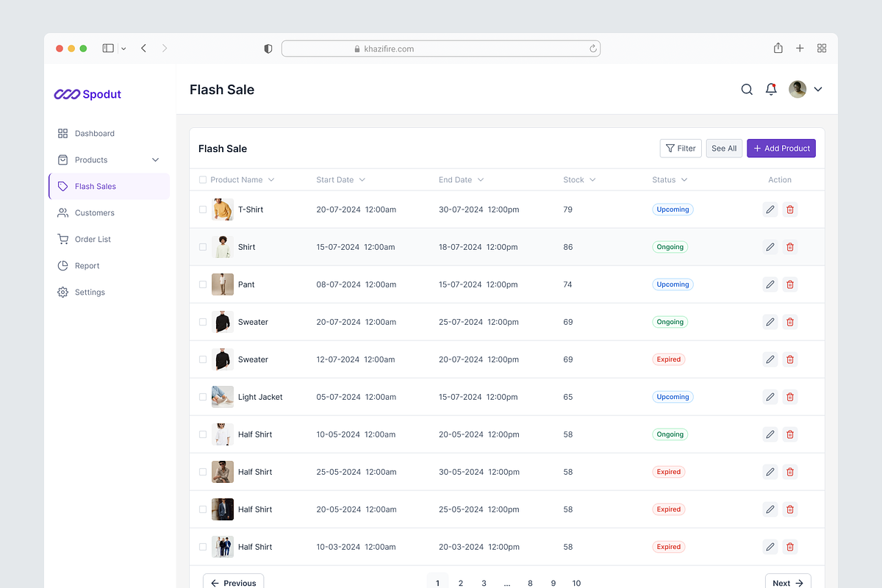Go forward with browser forward arrow

point(165,49)
